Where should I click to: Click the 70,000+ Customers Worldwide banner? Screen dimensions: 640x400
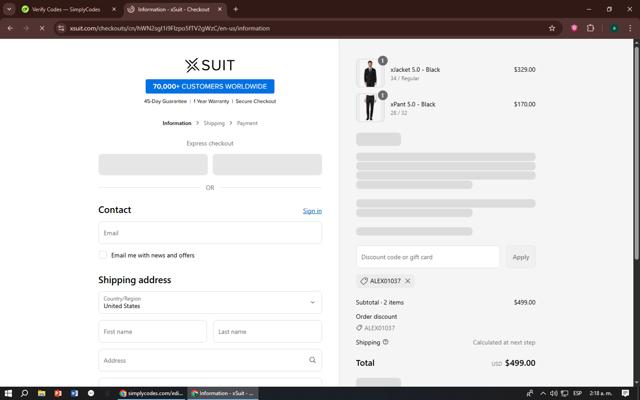tap(210, 86)
